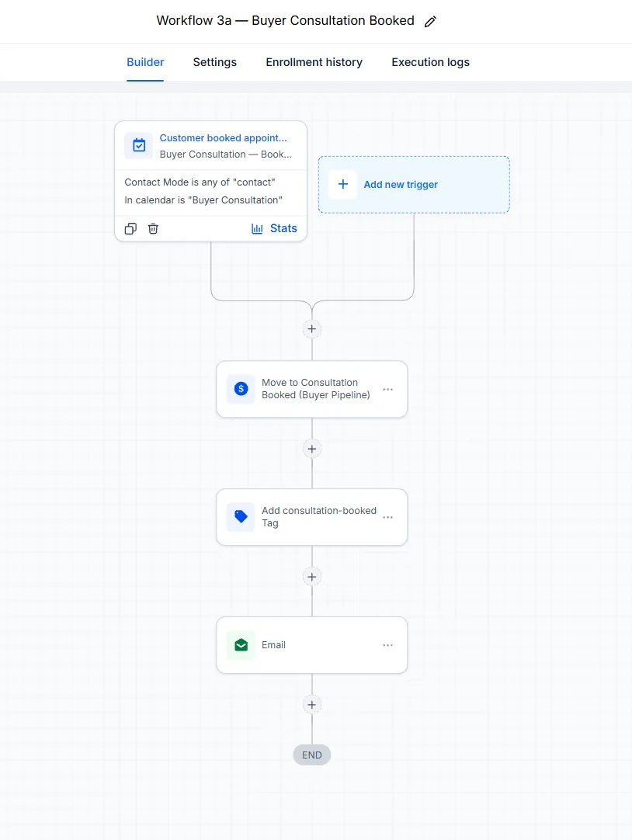Open the Enrollment history tab

(x=314, y=62)
